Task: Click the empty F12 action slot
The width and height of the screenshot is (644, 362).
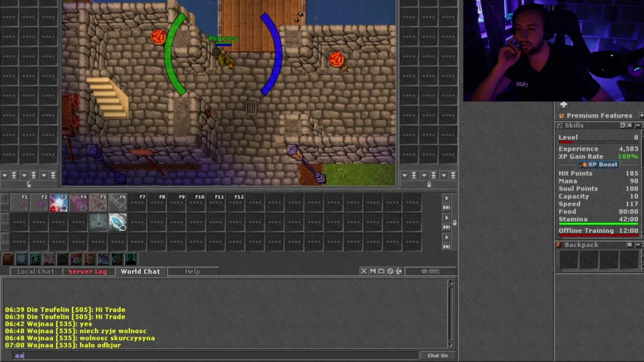Action: (x=235, y=203)
